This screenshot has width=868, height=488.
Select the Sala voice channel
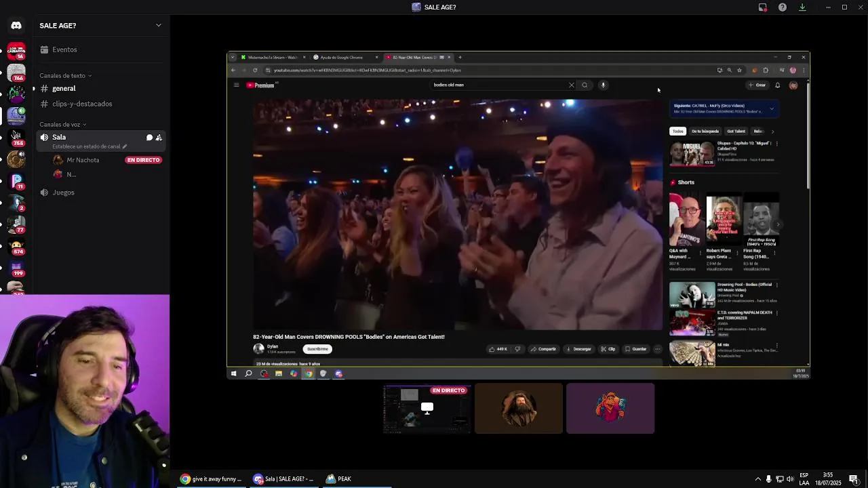tap(102, 140)
